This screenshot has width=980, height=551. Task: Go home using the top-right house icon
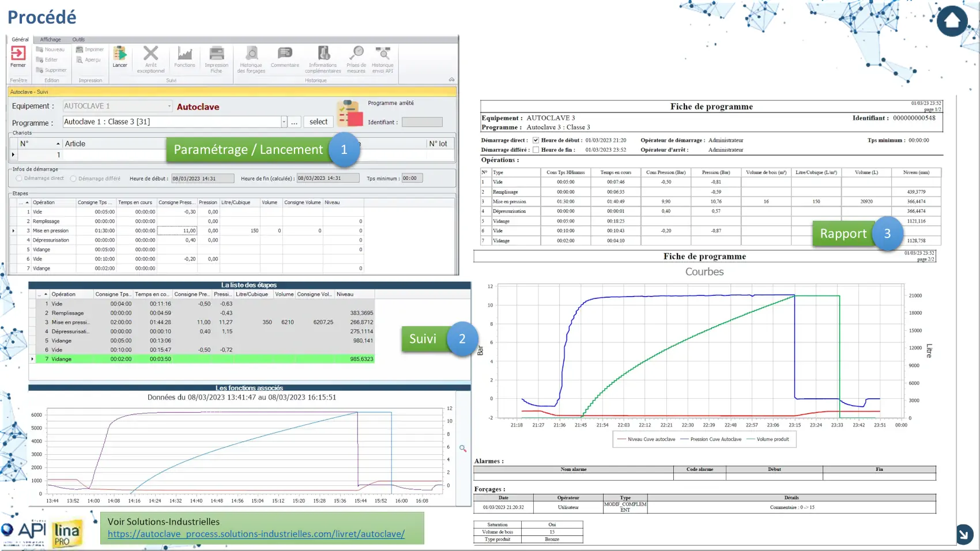952,21
